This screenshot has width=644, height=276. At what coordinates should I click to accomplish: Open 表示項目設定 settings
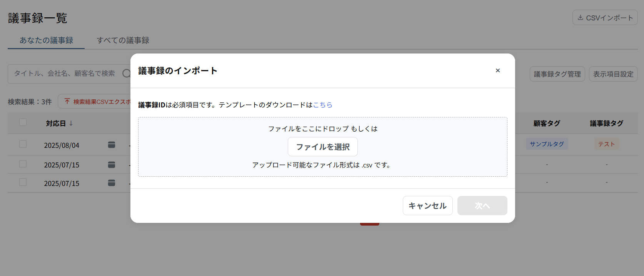[x=613, y=74]
